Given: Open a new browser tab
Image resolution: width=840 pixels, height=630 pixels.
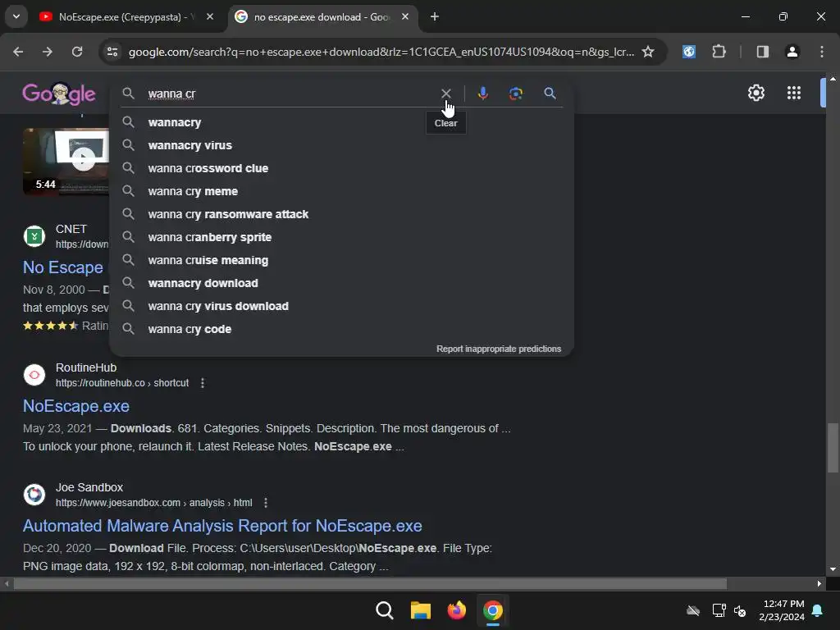Looking at the screenshot, I should coord(435,16).
